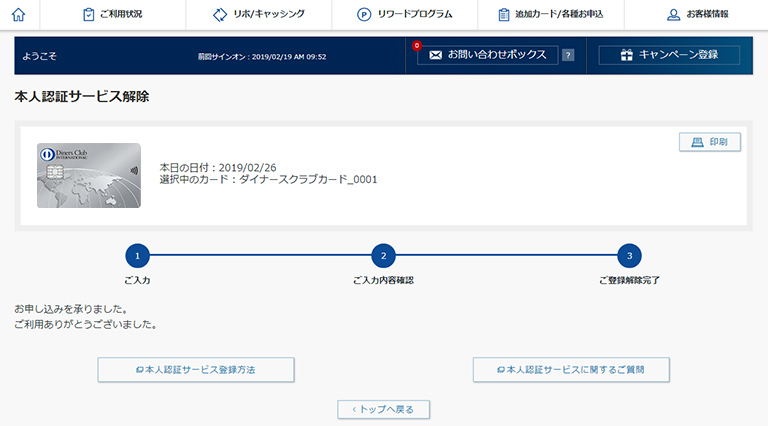Open キャンペーン登録 with gift icon
The image size is (768, 426).
(x=669, y=55)
